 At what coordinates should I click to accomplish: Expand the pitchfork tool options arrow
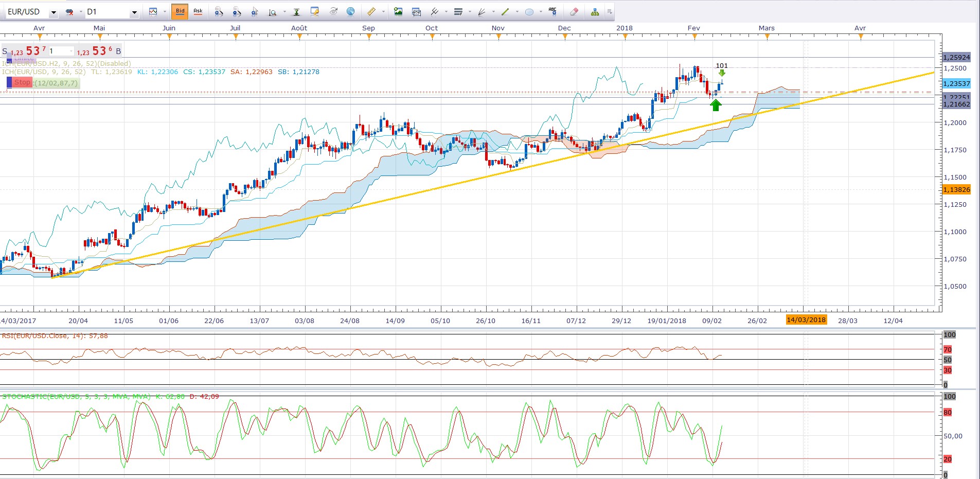[446, 12]
